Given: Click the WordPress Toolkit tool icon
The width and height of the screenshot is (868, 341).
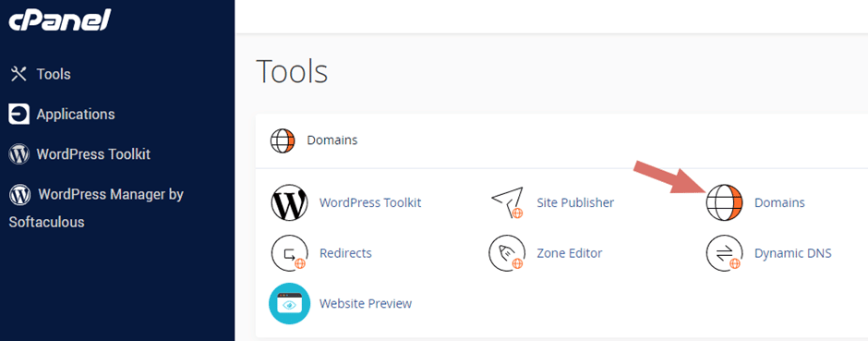Looking at the screenshot, I should (289, 202).
